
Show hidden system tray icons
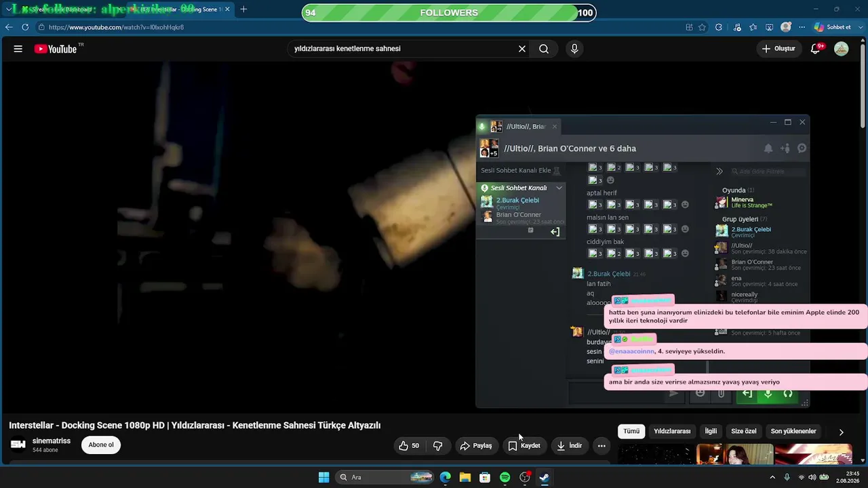772,477
